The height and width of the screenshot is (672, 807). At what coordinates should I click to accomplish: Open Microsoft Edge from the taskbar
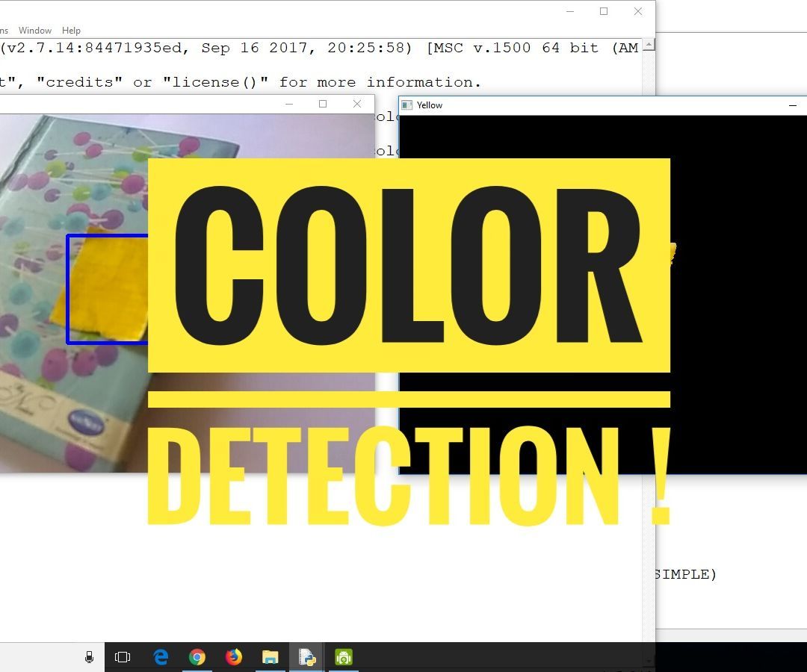[160, 657]
